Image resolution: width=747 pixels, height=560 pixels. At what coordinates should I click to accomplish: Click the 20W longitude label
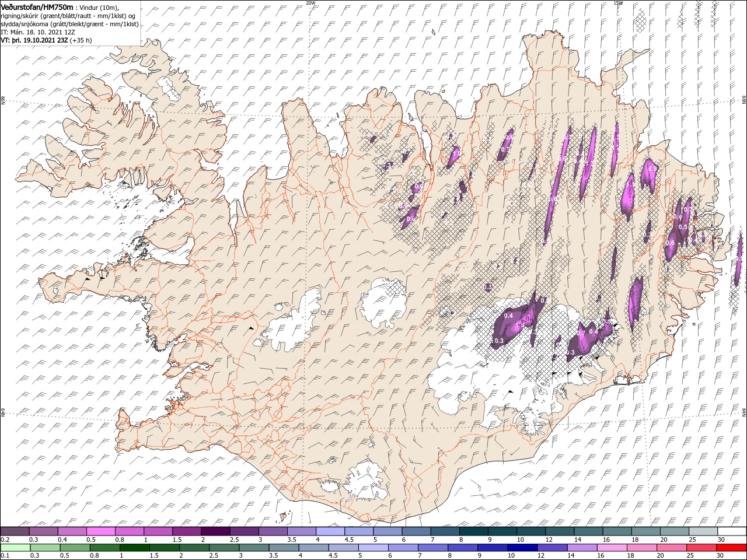coord(310,3)
